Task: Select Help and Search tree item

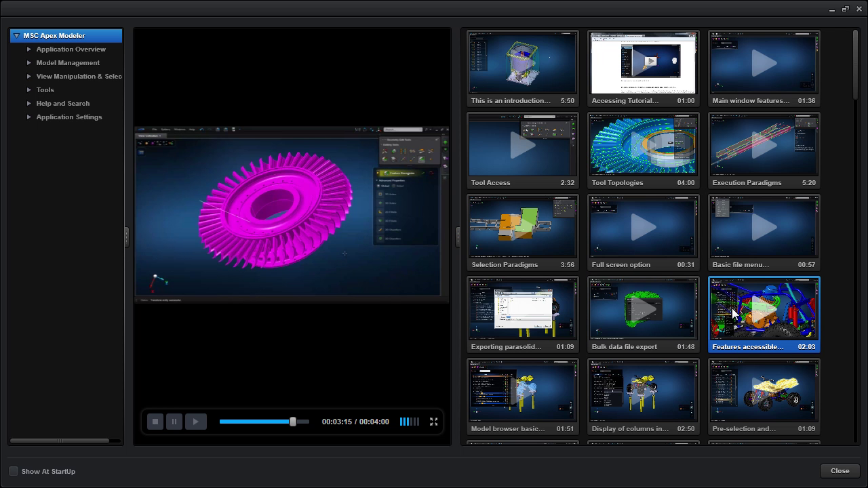Action: [x=63, y=104]
